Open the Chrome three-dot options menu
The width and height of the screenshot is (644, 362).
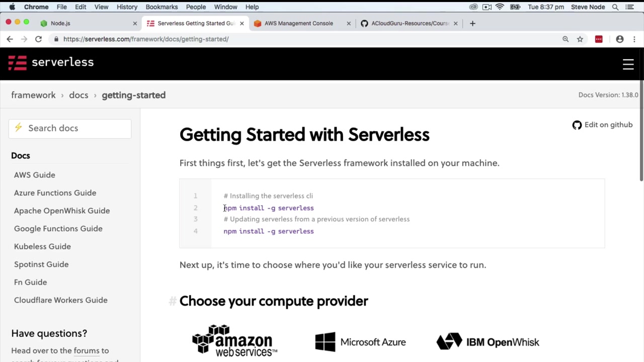click(634, 39)
